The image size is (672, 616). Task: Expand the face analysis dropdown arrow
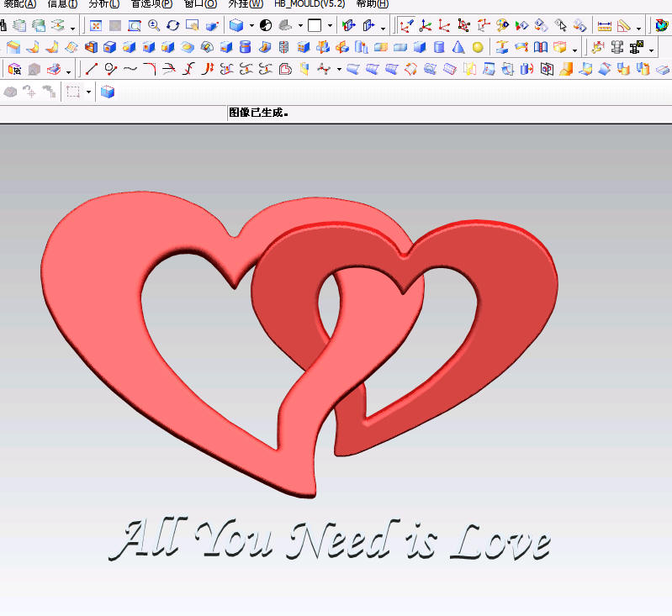(x=300, y=26)
